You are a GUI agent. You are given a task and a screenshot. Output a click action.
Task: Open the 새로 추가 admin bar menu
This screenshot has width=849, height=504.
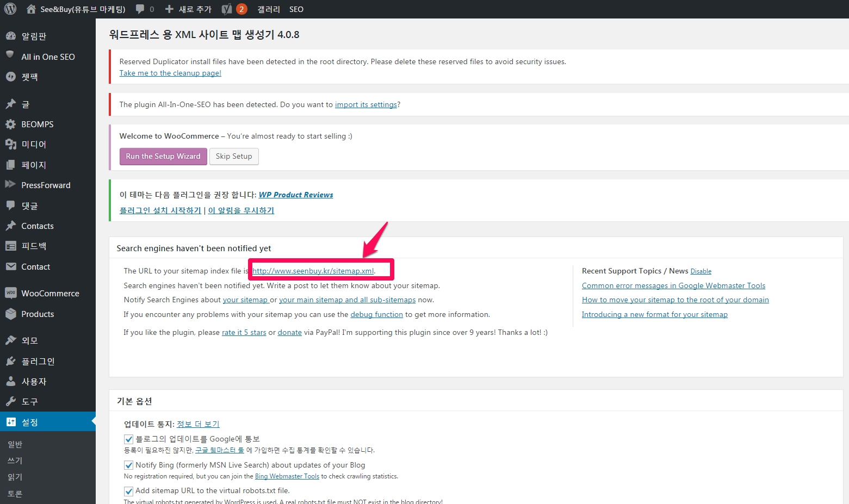click(x=188, y=9)
